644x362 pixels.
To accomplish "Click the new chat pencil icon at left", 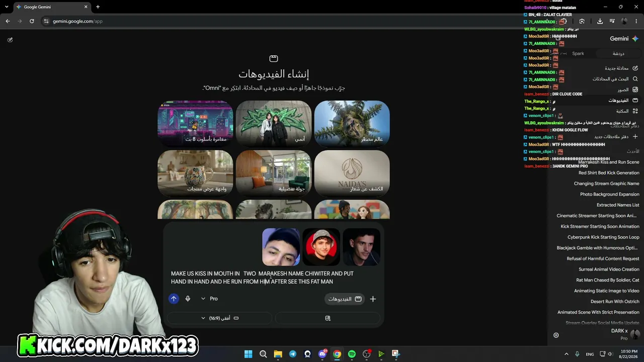I will 10,40.
